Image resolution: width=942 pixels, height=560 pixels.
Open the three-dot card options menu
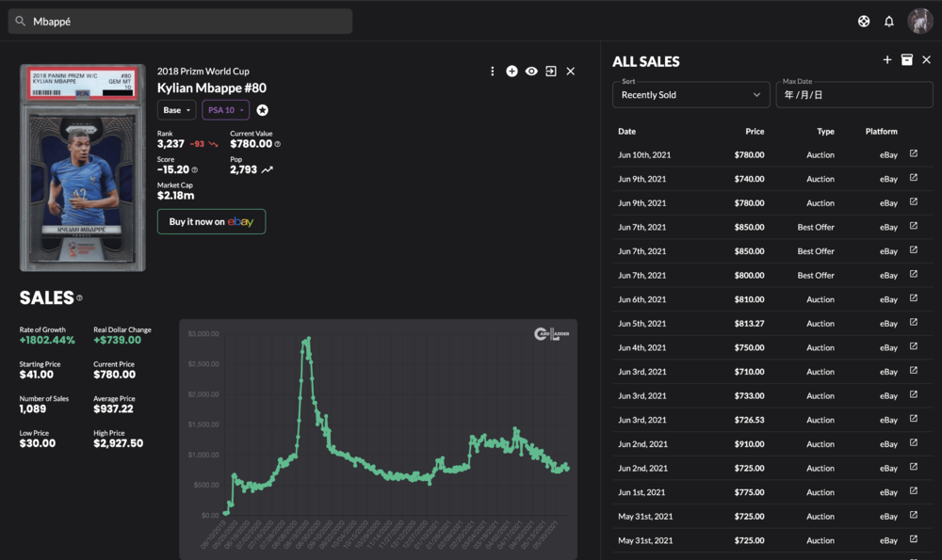pyautogui.click(x=492, y=72)
